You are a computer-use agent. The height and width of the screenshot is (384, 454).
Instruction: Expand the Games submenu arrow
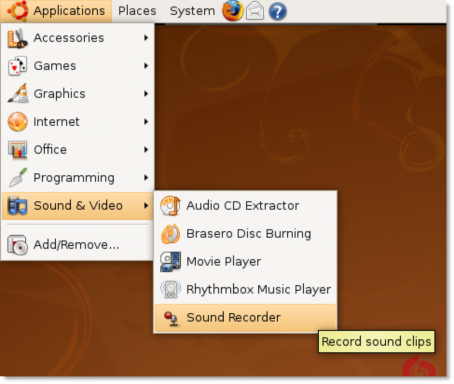146,66
